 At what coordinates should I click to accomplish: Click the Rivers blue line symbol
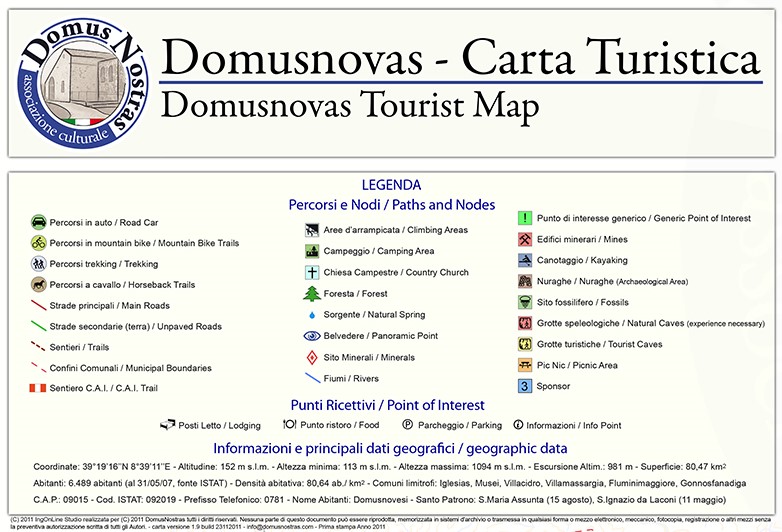[x=312, y=378]
